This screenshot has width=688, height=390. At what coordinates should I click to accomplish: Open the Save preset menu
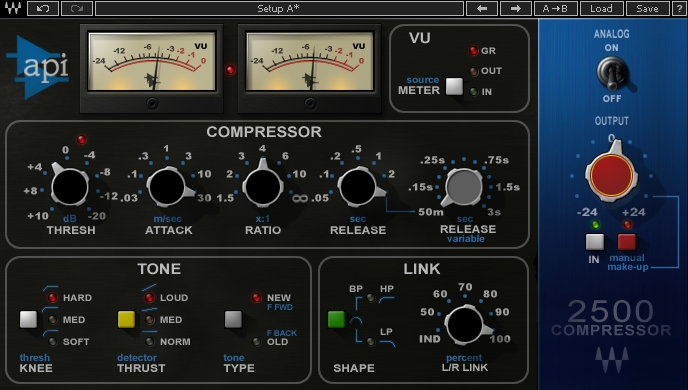pos(647,8)
